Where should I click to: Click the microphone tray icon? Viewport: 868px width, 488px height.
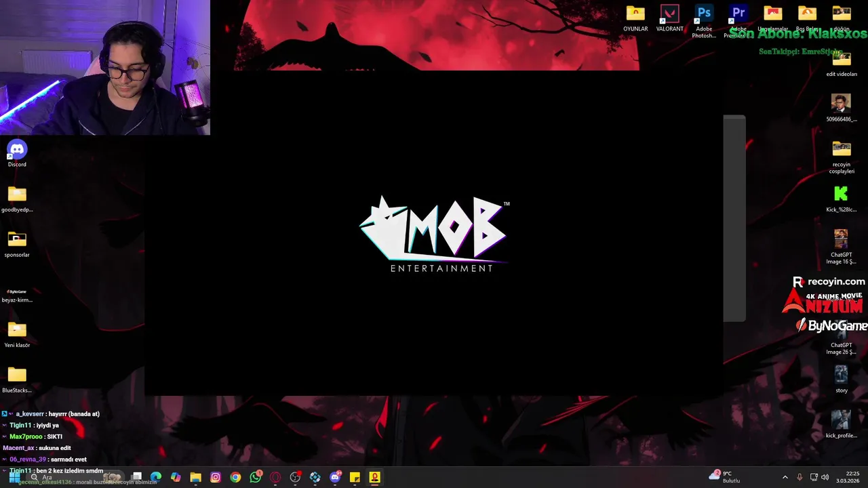[800, 477]
